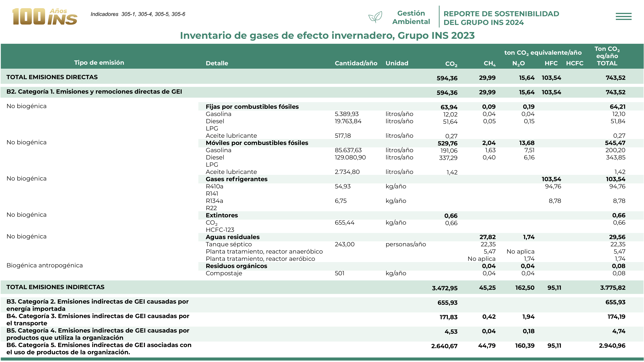This screenshot has height=362, width=644.
Task: Click B4. Categoría 3 row label
Action: click(98, 320)
